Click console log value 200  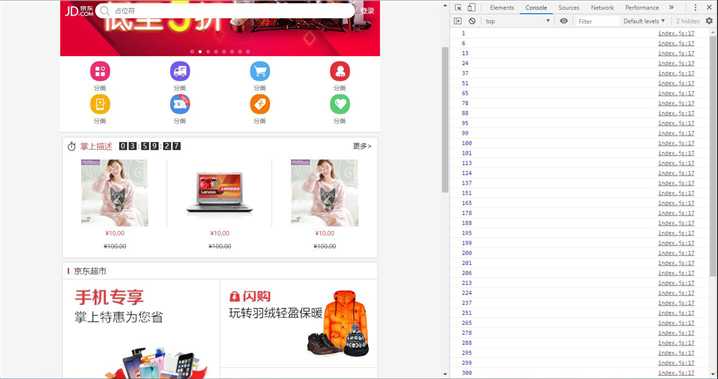point(467,253)
